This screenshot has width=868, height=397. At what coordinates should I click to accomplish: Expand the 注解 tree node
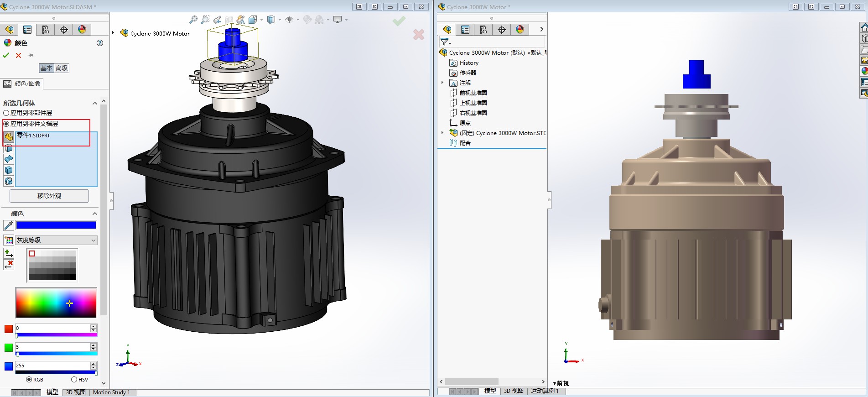coord(442,83)
